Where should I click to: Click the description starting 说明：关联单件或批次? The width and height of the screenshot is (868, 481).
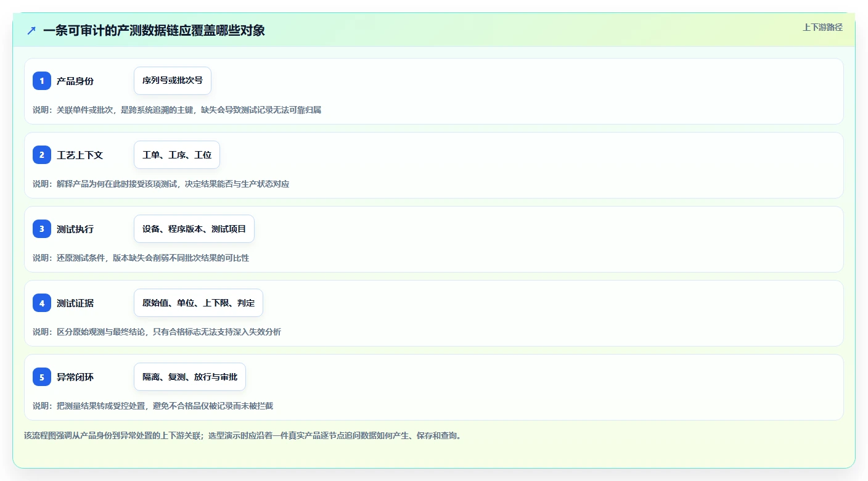(177, 110)
